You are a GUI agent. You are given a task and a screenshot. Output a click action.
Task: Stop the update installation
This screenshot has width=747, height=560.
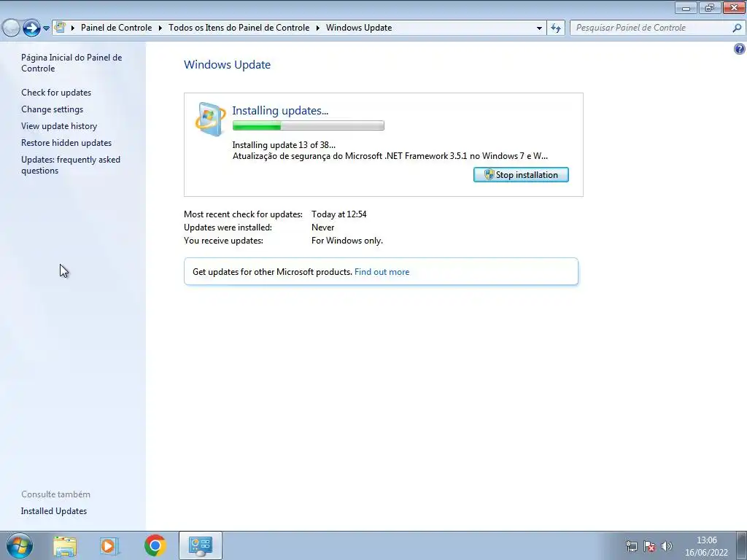click(x=521, y=175)
